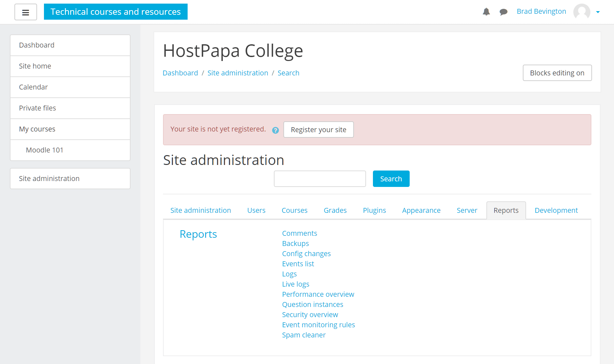This screenshot has width=614, height=364.
Task: Open Dashboard in the side navigation
Action: [70, 45]
